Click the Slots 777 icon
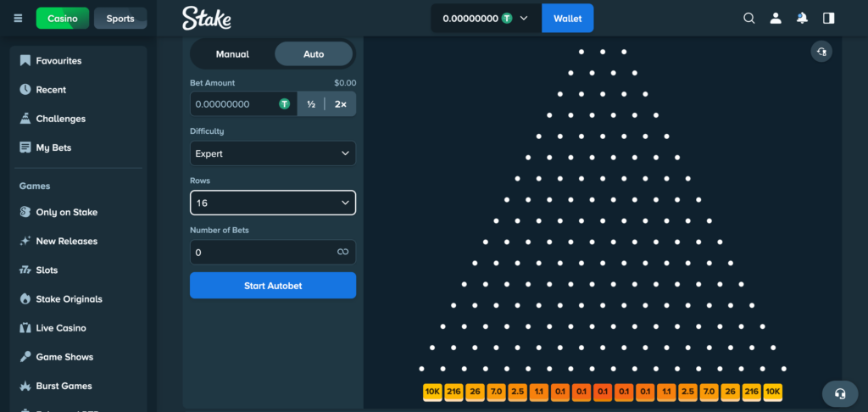 (25, 270)
